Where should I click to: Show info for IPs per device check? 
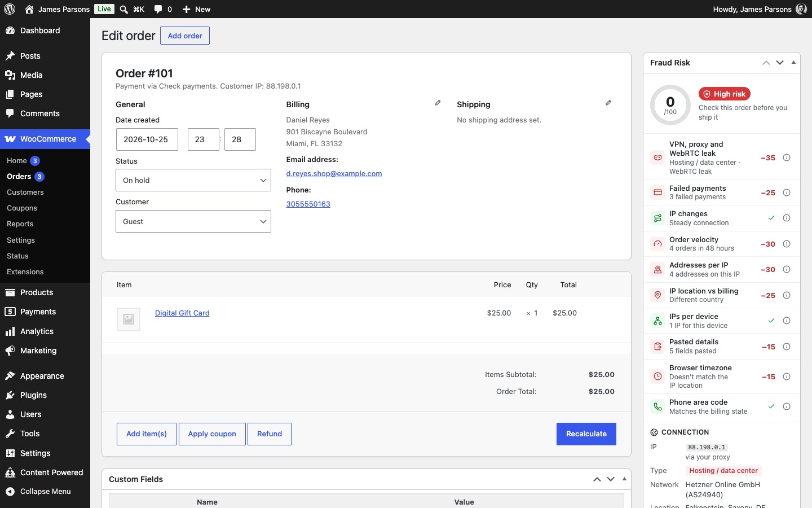[787, 321]
